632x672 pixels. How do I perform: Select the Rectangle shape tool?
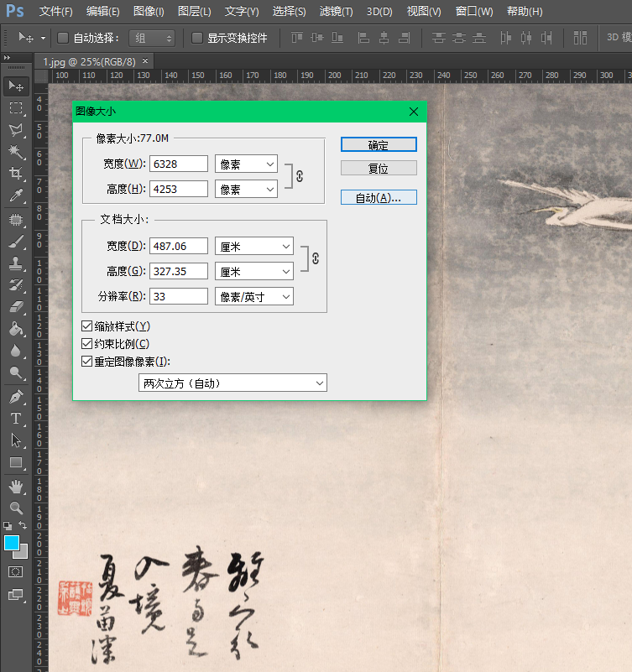point(16,462)
